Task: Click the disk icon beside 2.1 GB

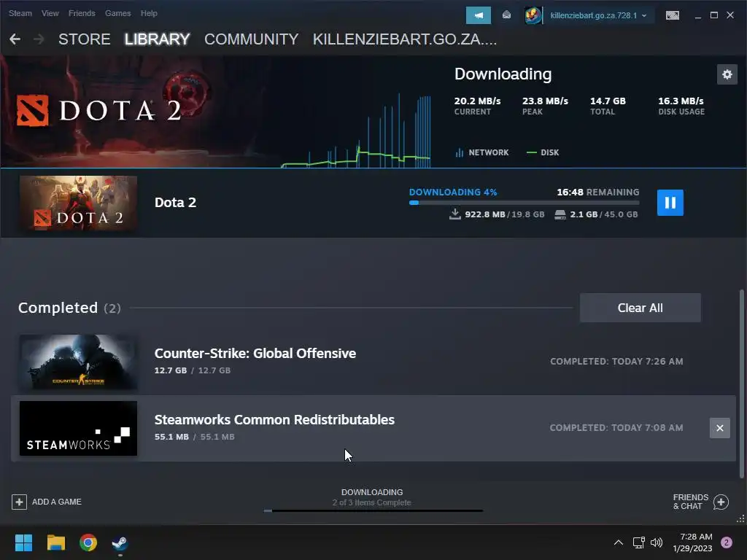Action: pyautogui.click(x=560, y=214)
